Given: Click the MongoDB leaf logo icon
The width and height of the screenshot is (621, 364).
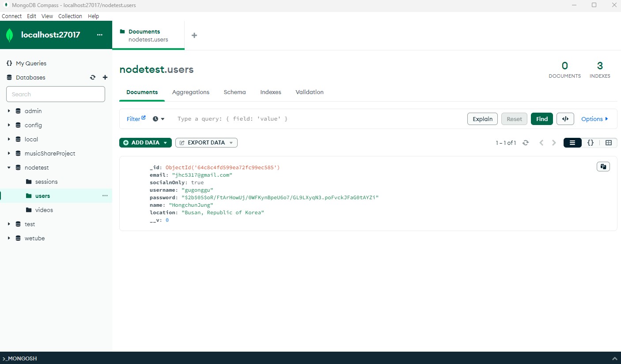Looking at the screenshot, I should (x=10, y=35).
